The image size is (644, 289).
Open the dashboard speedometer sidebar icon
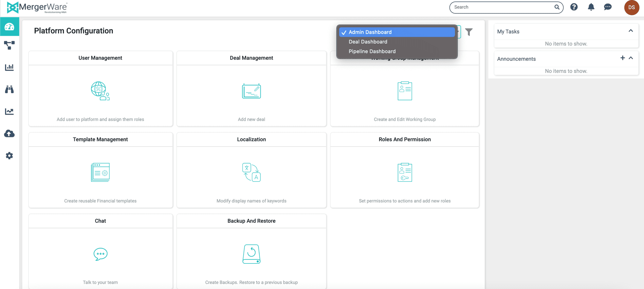coord(10,27)
